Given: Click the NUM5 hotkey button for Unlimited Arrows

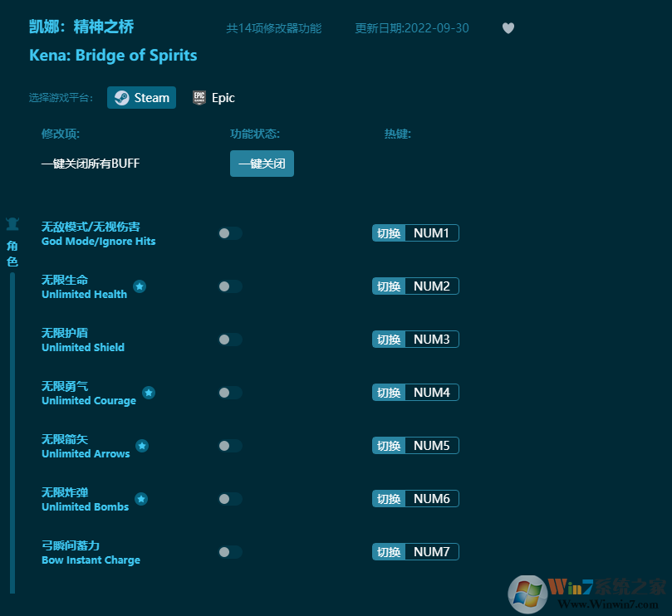Looking at the screenshot, I should click(431, 446).
